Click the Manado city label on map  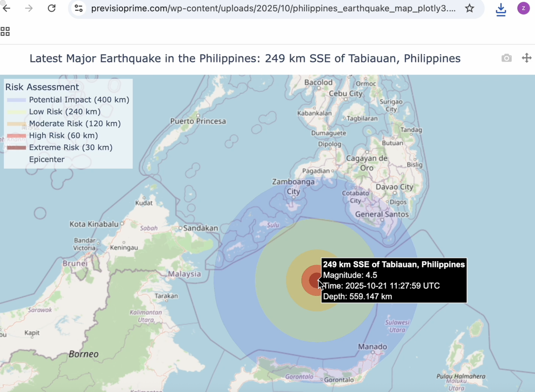372,347
